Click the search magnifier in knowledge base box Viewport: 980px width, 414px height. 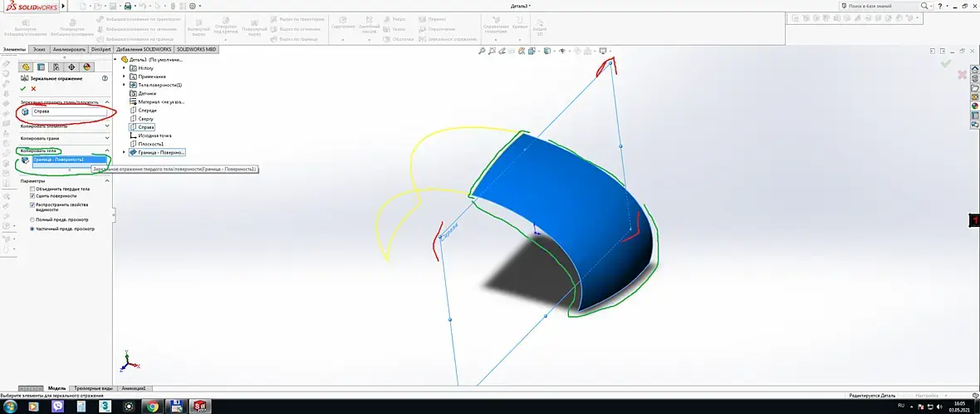pos(924,6)
